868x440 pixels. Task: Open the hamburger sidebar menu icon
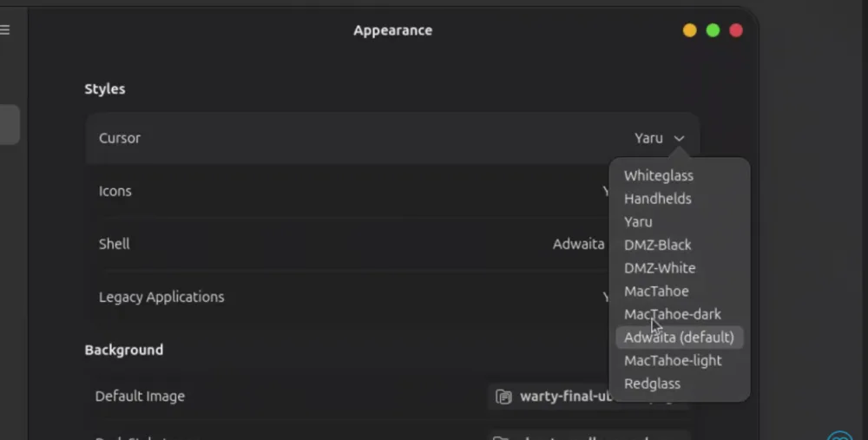click(5, 30)
